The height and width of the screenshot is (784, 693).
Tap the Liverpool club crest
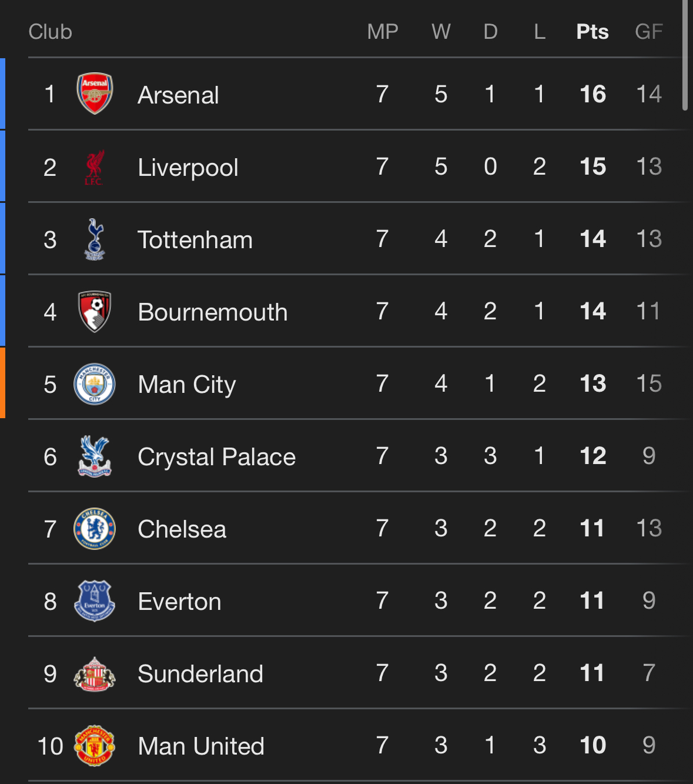(95, 167)
